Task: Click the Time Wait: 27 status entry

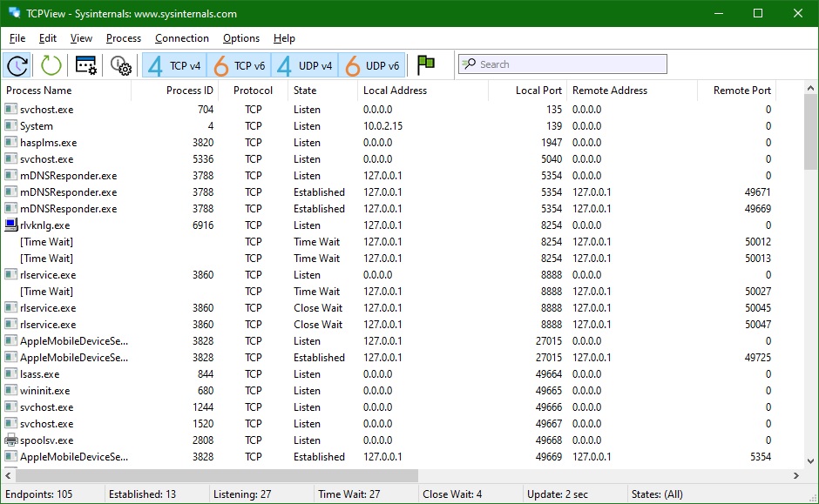Action: pyautogui.click(x=349, y=494)
